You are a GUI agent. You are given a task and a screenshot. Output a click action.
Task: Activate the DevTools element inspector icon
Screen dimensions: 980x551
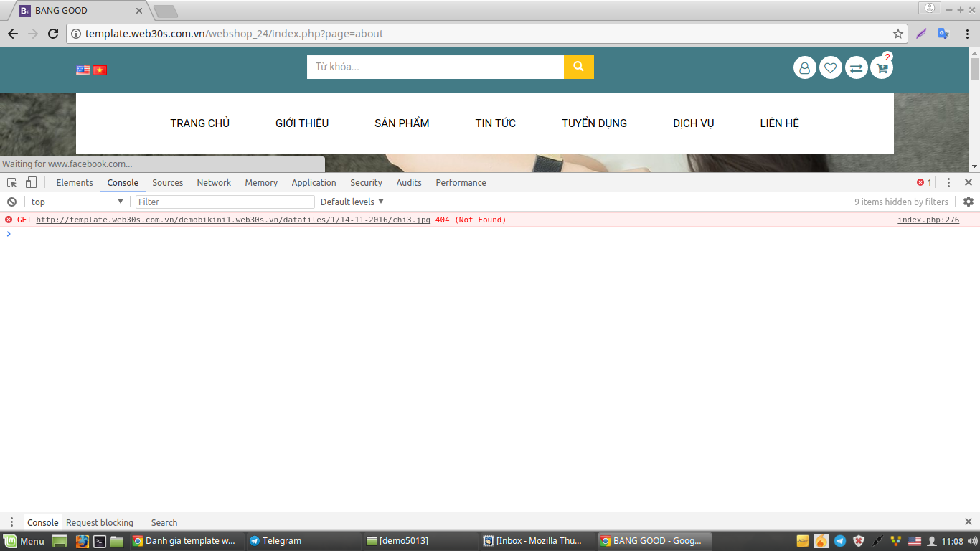(12, 182)
